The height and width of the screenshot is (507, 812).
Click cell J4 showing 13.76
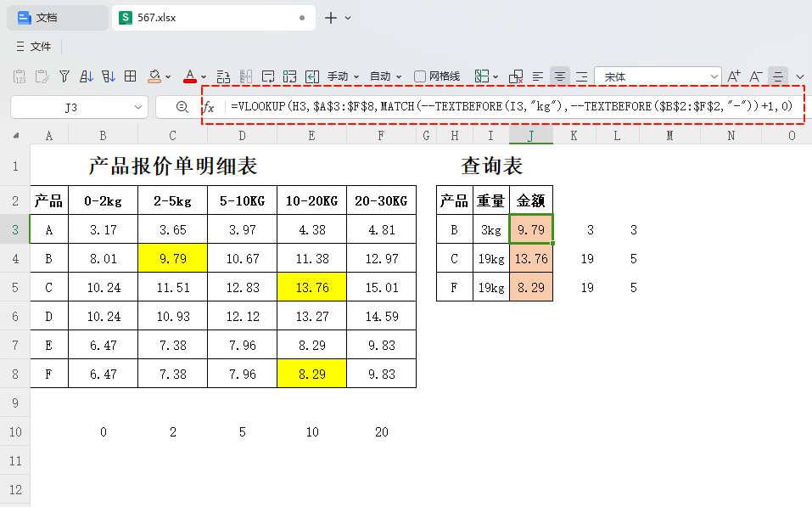point(531,258)
